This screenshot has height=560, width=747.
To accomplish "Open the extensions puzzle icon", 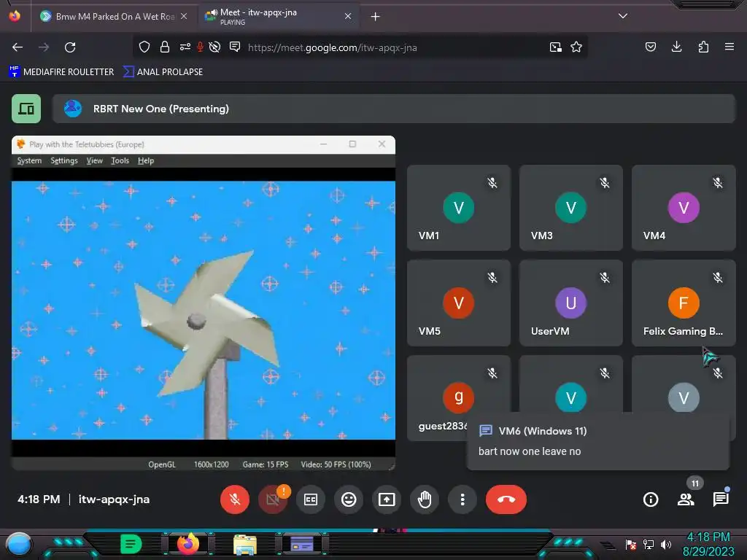I will 703,47.
